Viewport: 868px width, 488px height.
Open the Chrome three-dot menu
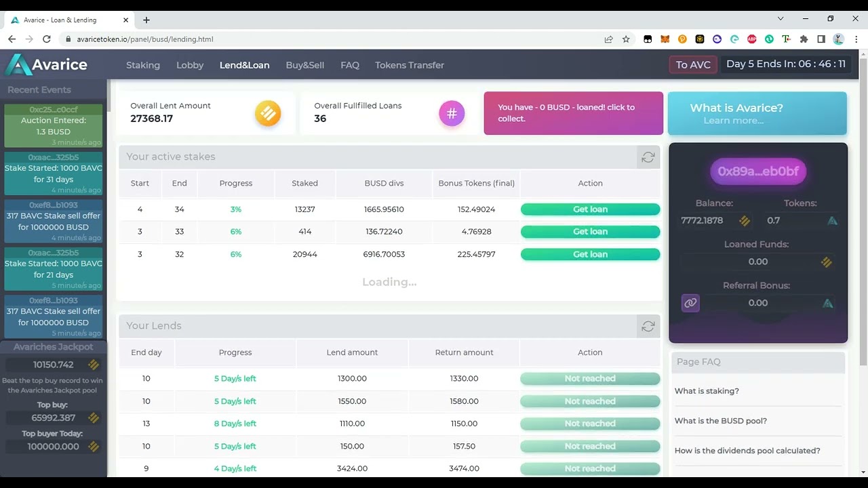pos(856,39)
